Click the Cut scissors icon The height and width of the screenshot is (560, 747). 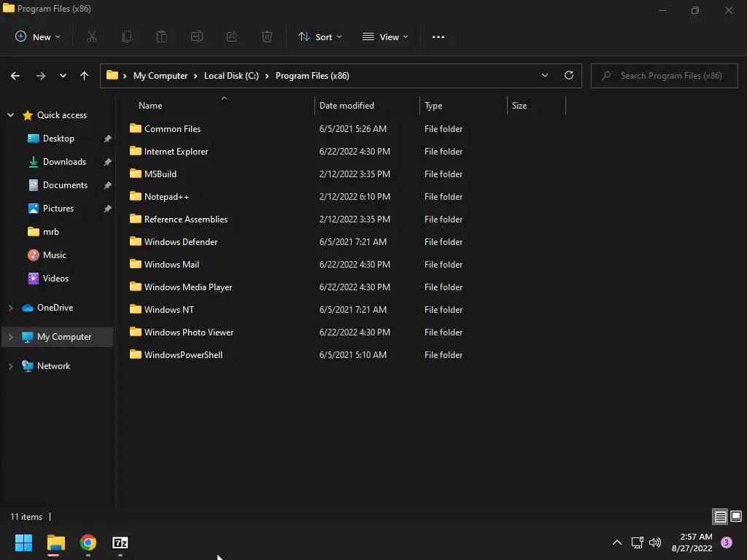[x=92, y=36]
